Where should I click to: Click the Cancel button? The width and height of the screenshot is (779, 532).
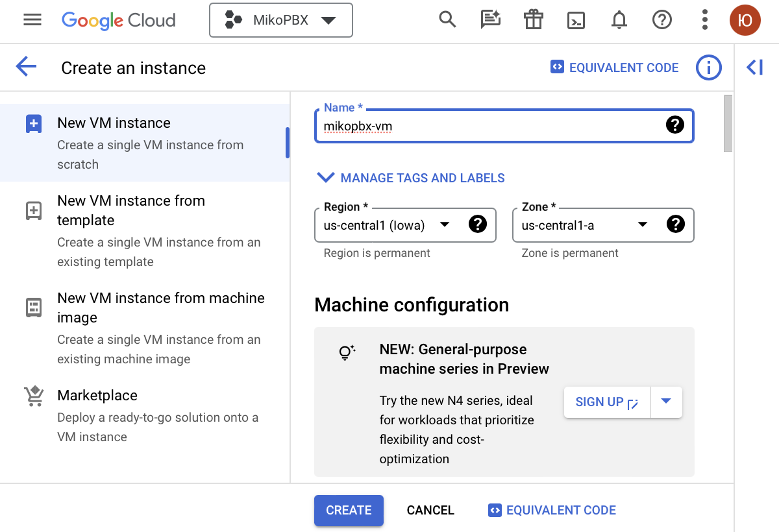[x=430, y=511]
